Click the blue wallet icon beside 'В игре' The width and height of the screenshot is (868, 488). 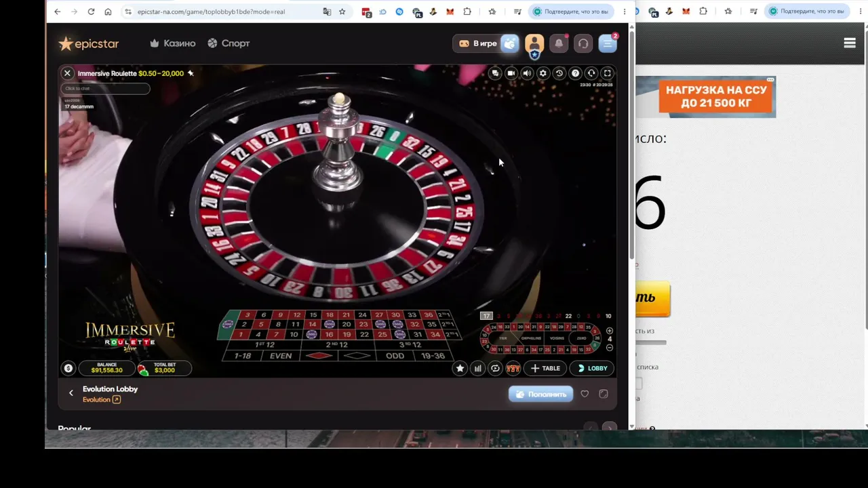point(510,43)
